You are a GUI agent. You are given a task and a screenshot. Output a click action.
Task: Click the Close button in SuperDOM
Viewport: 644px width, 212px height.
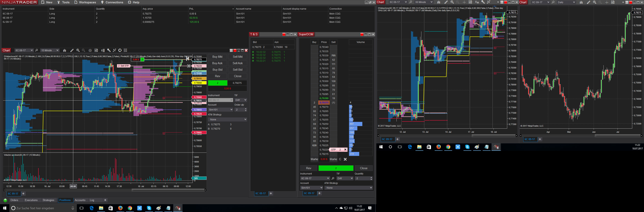point(364,168)
